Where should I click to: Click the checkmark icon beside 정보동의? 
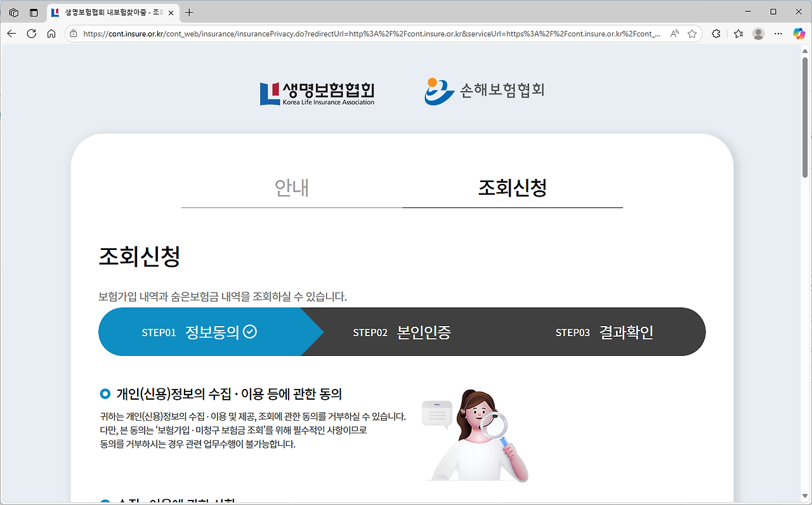(x=251, y=331)
